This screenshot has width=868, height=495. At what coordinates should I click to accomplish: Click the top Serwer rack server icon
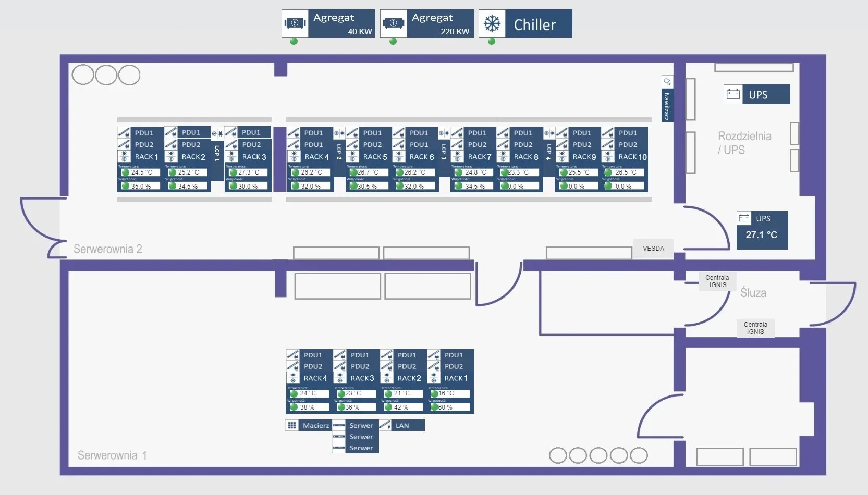[339, 425]
